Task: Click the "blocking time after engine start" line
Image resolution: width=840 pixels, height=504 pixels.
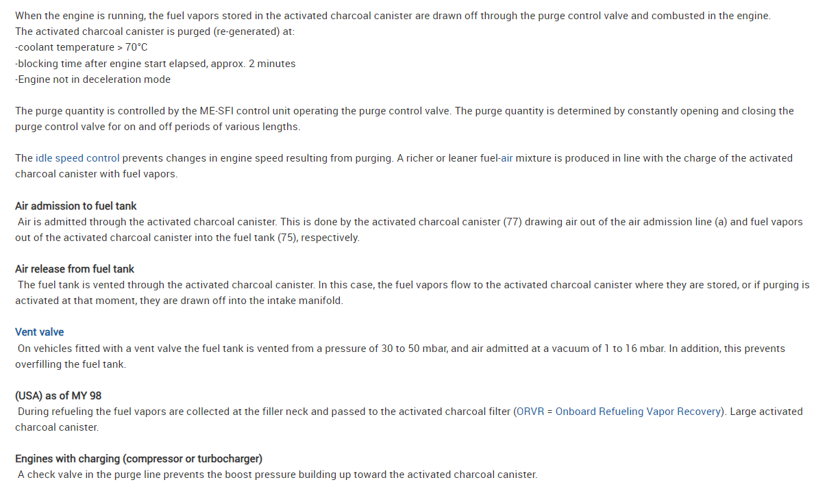Action: (x=156, y=64)
